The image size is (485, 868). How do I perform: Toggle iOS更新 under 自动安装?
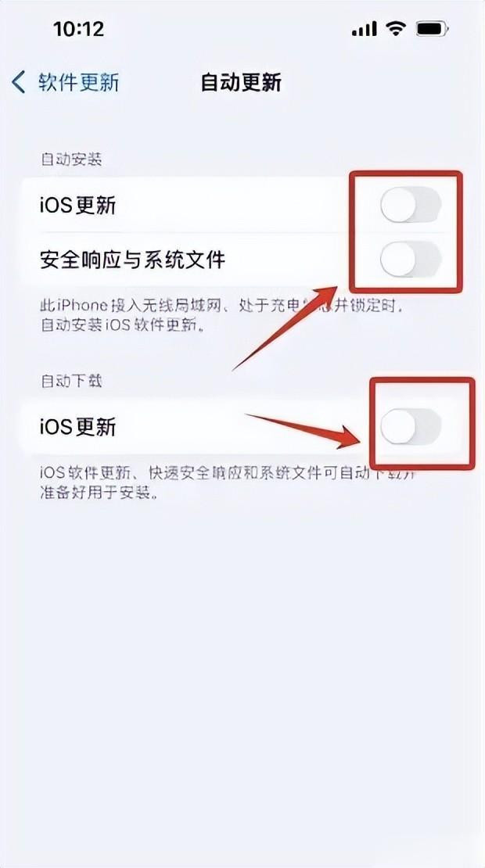(x=411, y=205)
